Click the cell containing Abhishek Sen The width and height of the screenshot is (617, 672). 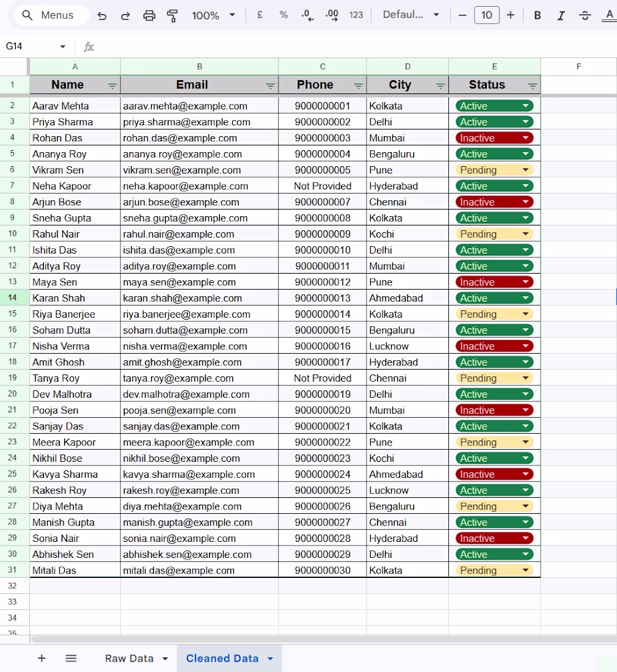pos(75,554)
